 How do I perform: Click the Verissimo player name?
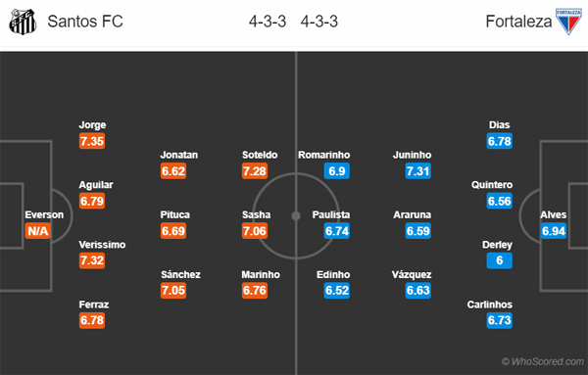pos(102,245)
